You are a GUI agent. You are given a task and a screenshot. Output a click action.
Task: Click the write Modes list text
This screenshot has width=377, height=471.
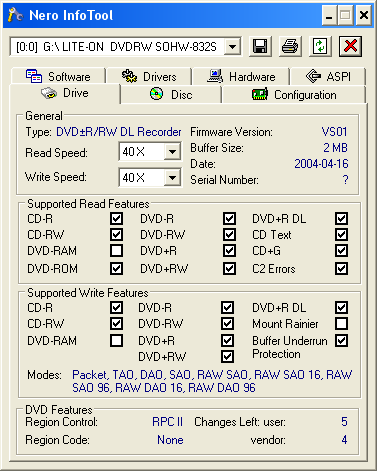212,381
